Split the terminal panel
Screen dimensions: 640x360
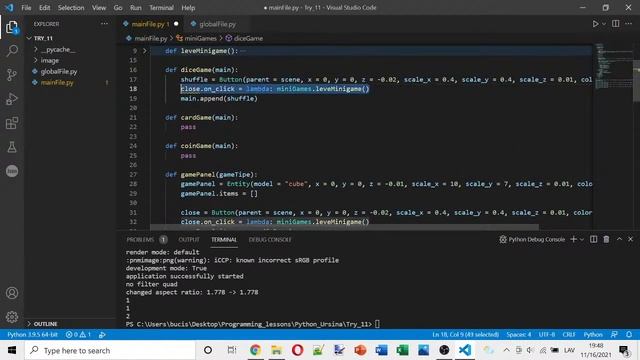click(x=593, y=239)
